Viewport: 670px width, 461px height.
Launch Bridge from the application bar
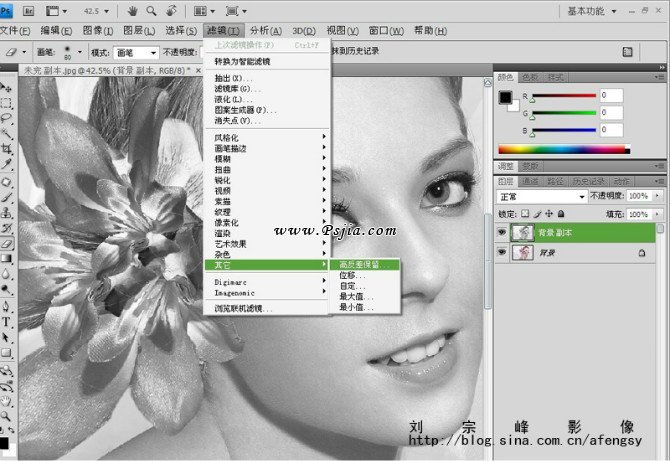click(29, 11)
